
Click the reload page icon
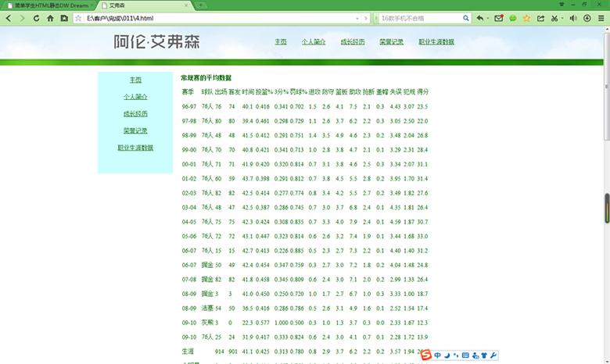click(x=37, y=18)
